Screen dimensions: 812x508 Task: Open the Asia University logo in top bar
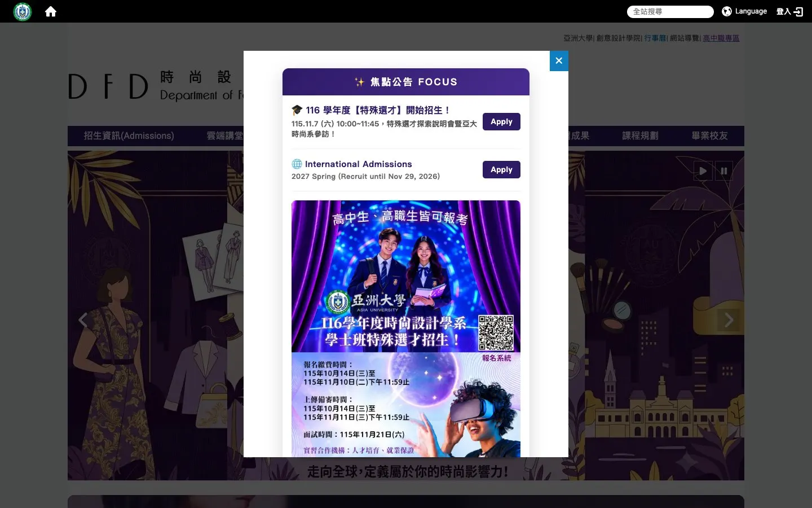click(23, 11)
